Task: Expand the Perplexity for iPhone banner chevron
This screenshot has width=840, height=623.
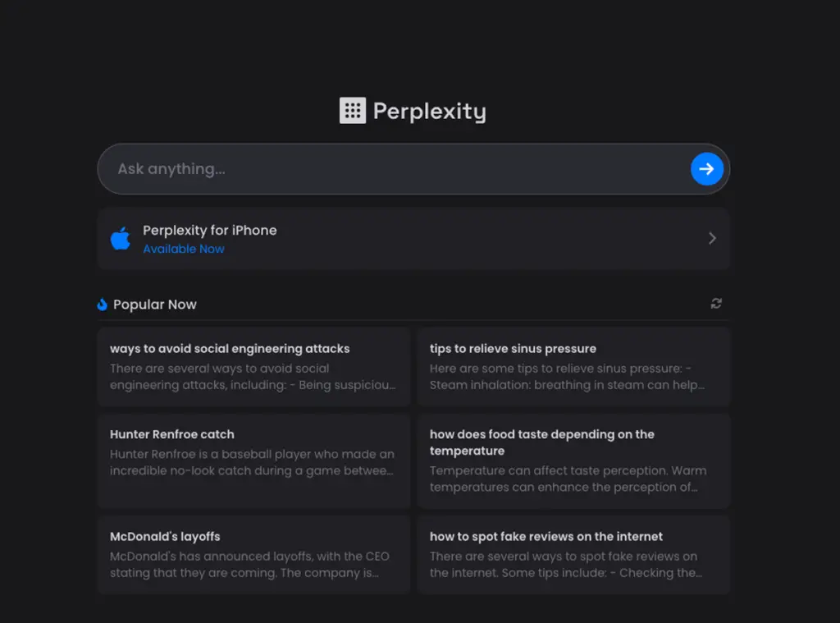Action: (713, 238)
